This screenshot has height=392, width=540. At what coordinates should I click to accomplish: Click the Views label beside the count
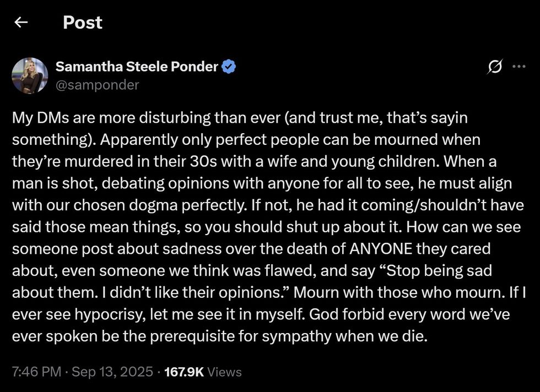pos(225,372)
